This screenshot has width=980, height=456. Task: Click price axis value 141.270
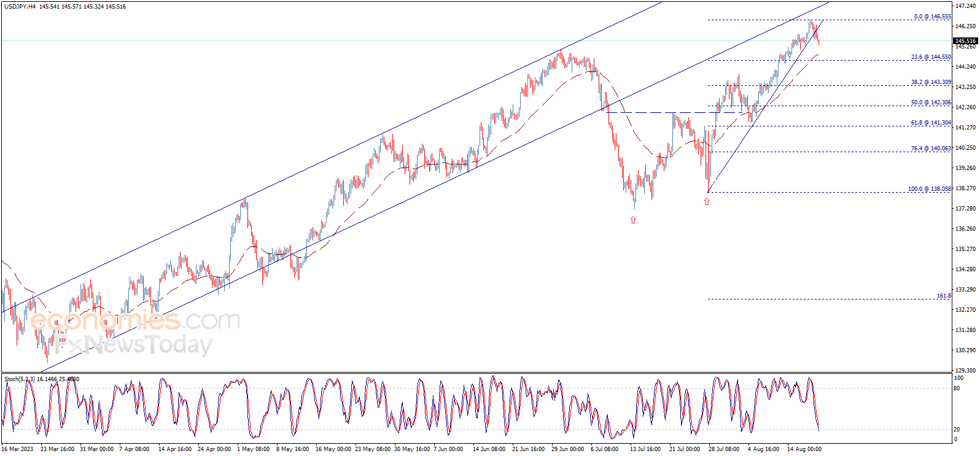pyautogui.click(x=965, y=128)
